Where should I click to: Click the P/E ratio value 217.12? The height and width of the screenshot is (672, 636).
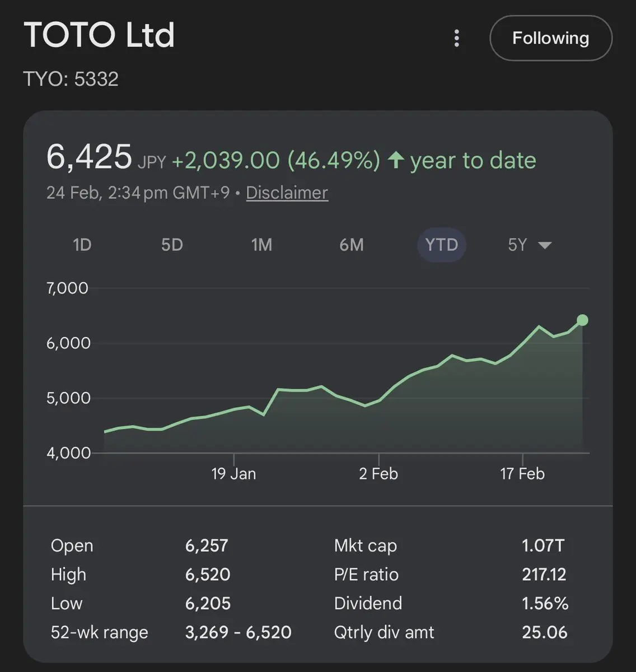click(544, 575)
